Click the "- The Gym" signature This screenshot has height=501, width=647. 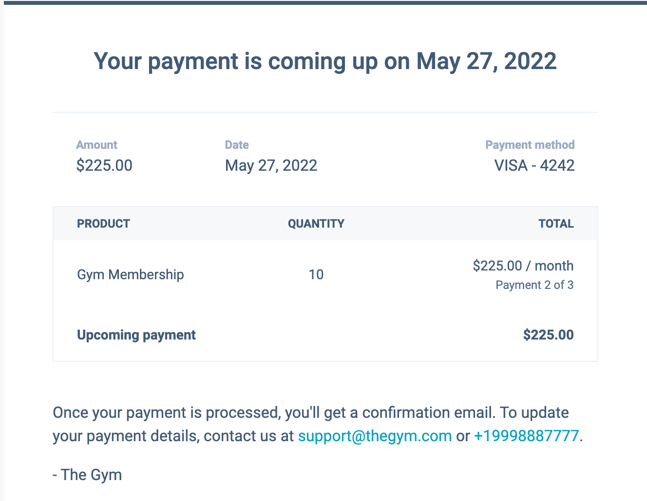[87, 474]
